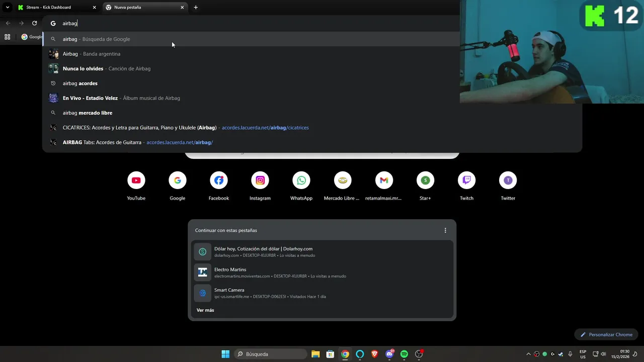Open the YouTube shortcut
This screenshot has width=644, height=362.
[x=136, y=186]
